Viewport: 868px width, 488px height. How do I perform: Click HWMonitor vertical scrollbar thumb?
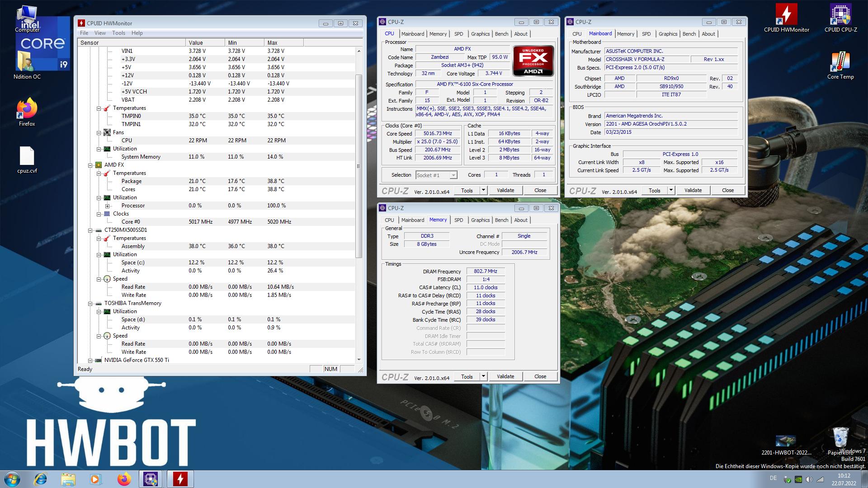[359, 166]
